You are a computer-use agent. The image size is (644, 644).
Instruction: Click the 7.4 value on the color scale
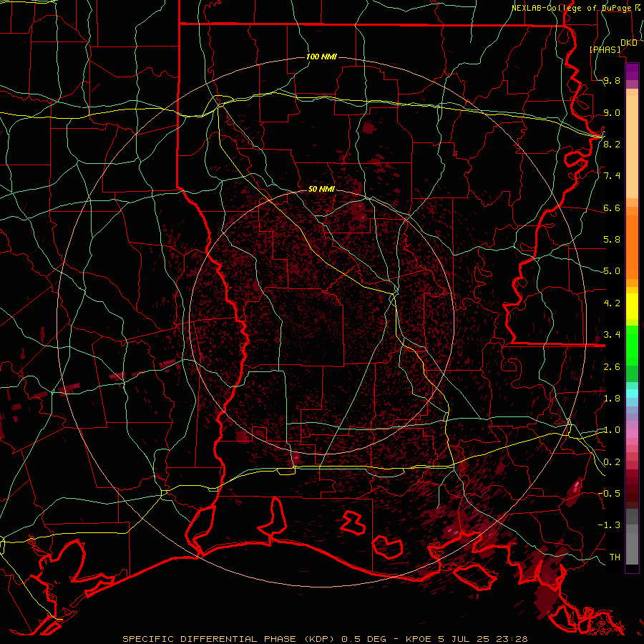click(612, 176)
